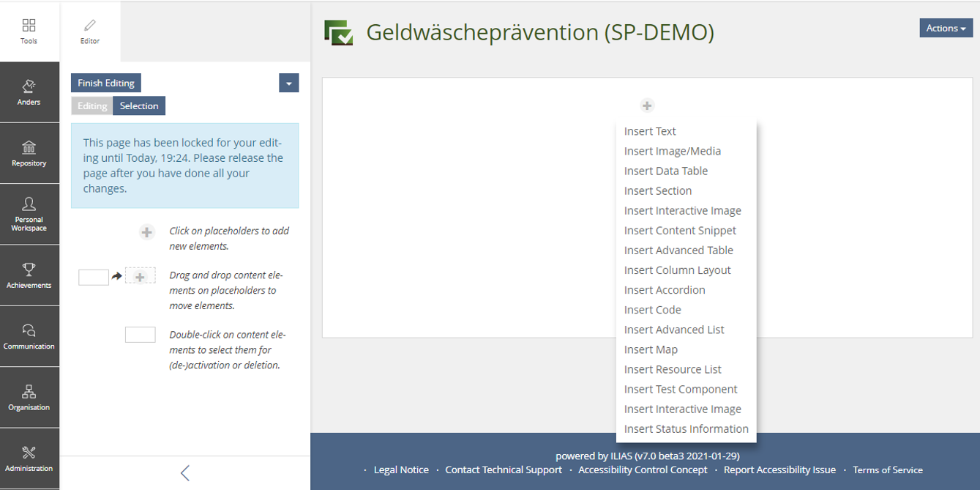Click the Geldwäscheprävention (SP-DEMO) title
This screenshot has width=980, height=490.
(540, 32)
